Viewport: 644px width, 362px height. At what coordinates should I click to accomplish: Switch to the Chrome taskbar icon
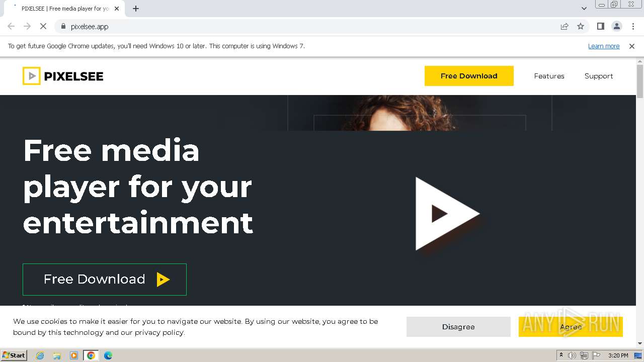tap(91, 355)
